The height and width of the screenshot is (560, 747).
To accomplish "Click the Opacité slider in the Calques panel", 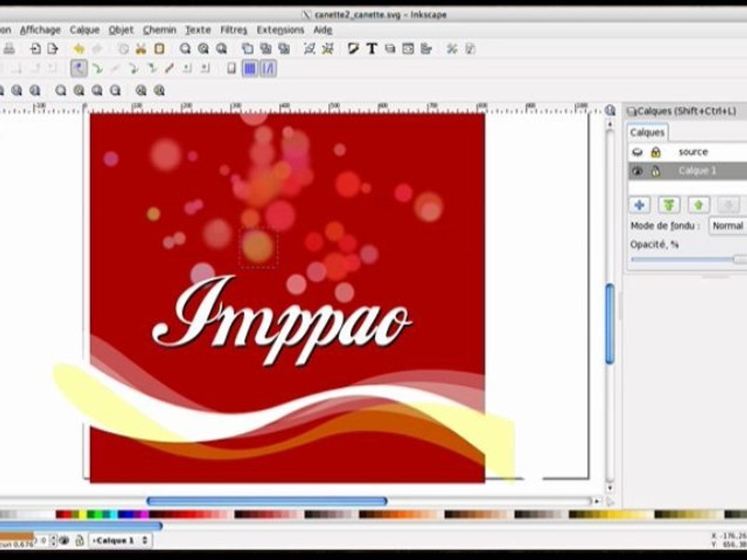I will (689, 260).
